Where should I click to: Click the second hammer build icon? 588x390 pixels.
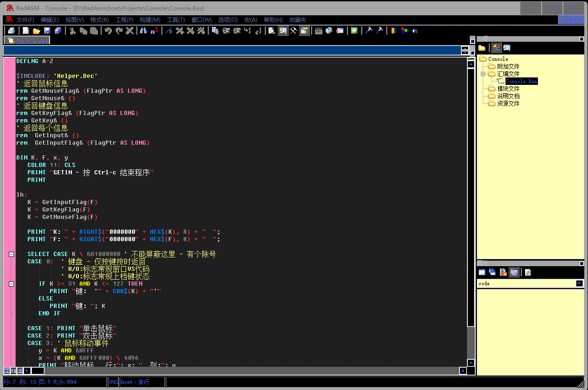(x=379, y=31)
